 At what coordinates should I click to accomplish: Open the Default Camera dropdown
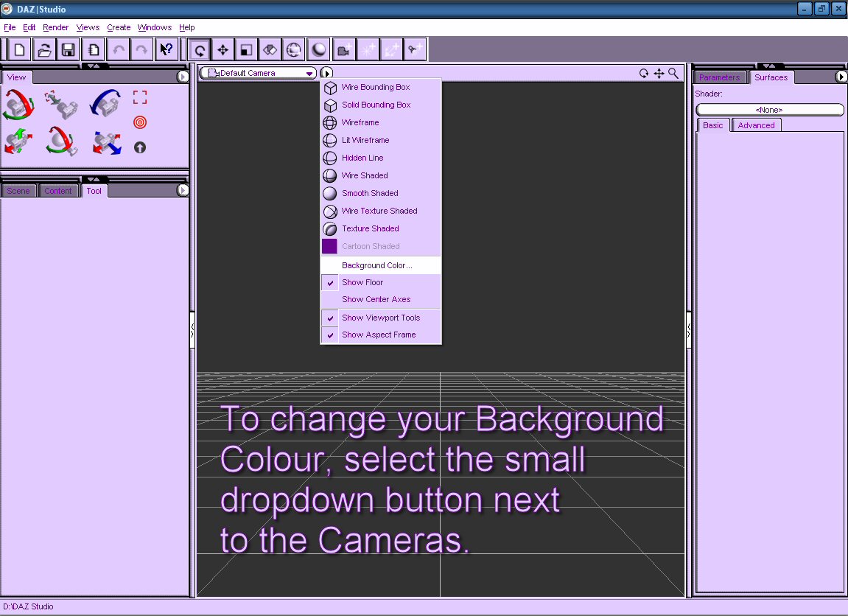(259, 73)
